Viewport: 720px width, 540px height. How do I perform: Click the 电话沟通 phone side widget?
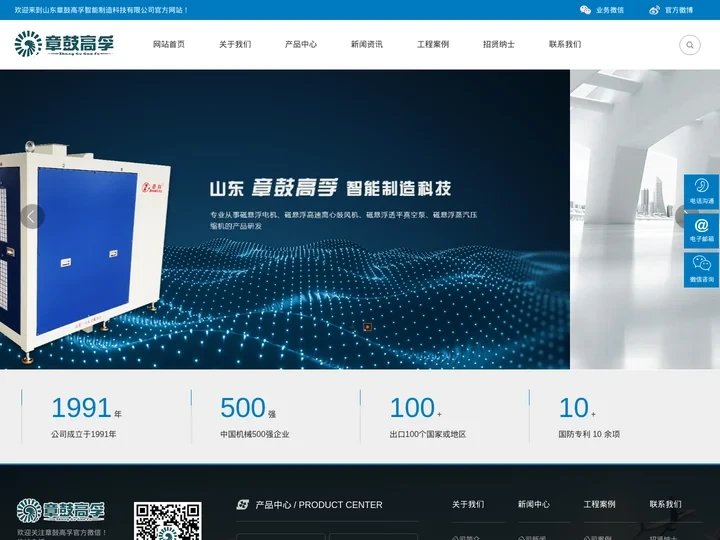tap(701, 192)
